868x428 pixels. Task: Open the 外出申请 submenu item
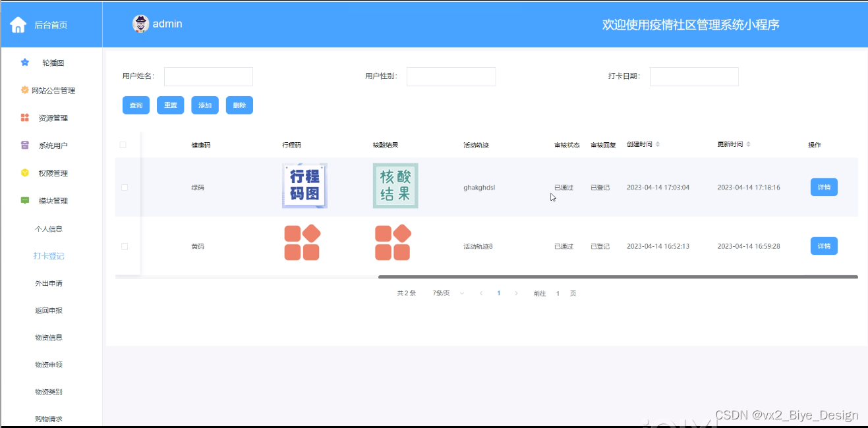tap(49, 283)
